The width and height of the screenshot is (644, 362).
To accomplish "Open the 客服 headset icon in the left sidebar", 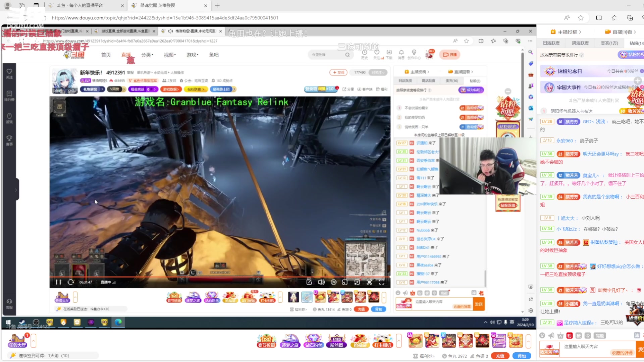I will pos(9,304).
